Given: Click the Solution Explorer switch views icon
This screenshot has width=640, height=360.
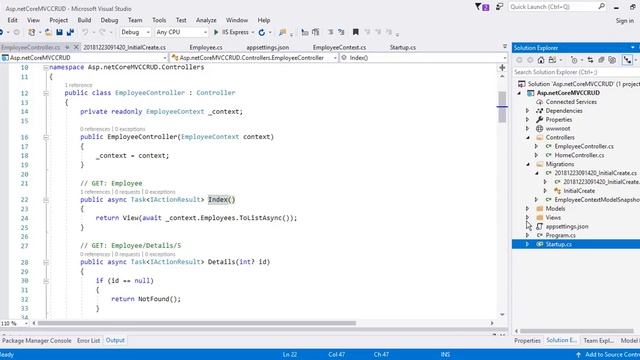Looking at the screenshot, I should pos(552,60).
